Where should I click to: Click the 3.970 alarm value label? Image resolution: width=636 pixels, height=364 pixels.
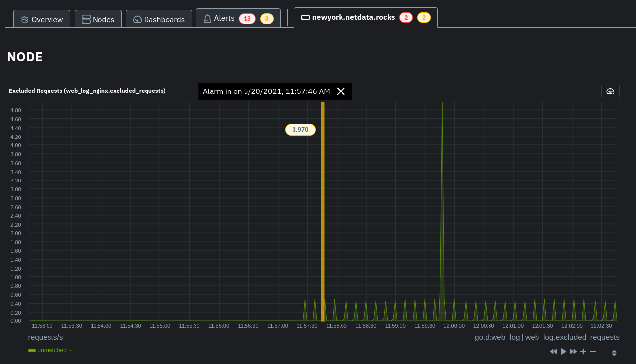300,129
